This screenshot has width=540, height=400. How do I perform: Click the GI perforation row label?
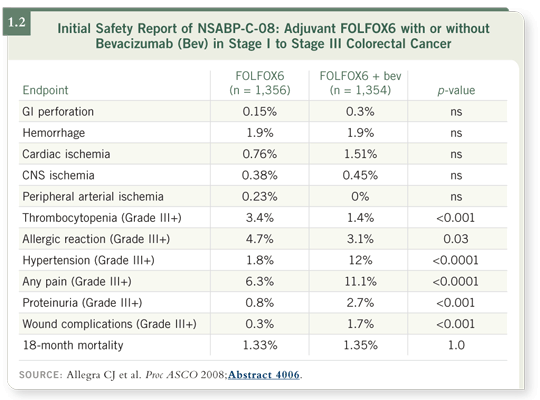[58, 112]
